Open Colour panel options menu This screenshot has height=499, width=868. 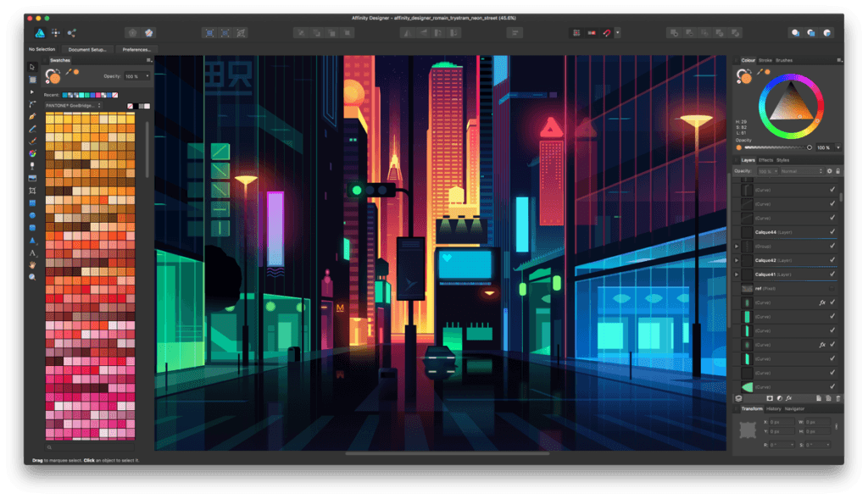pyautogui.click(x=839, y=60)
